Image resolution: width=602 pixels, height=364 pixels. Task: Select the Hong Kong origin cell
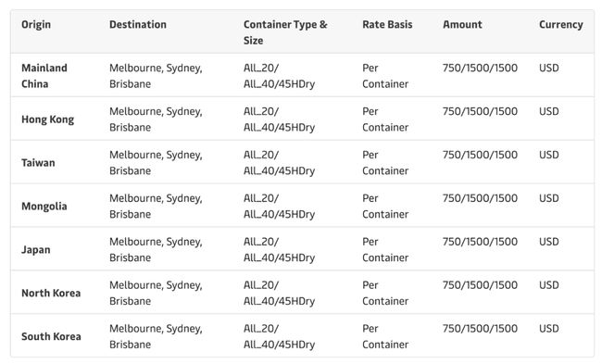point(47,119)
